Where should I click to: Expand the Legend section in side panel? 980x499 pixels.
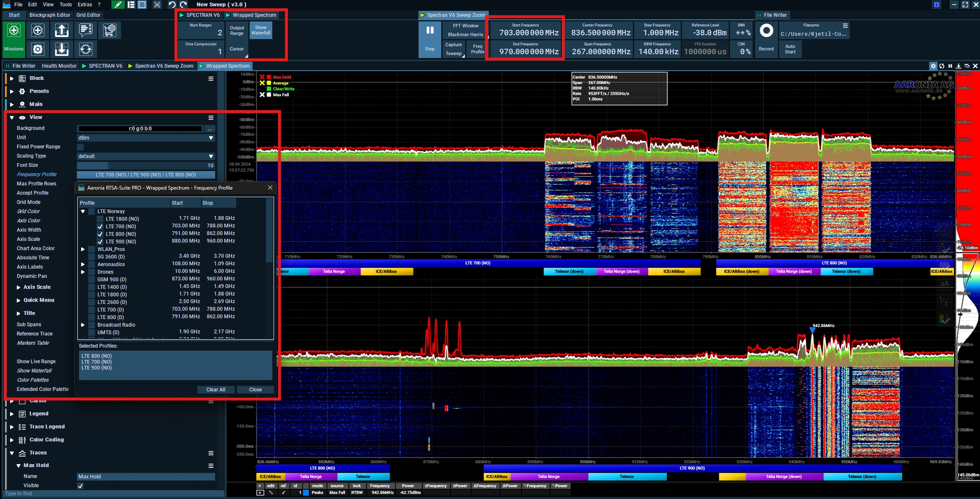[12, 414]
